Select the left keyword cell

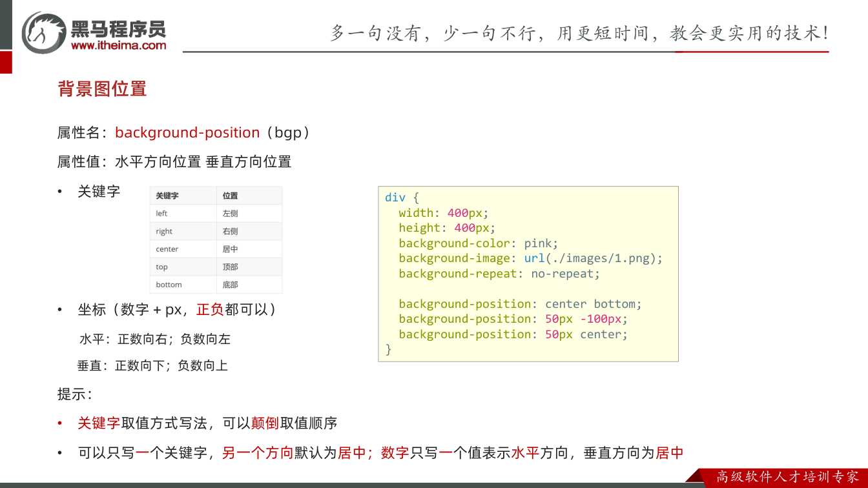[183, 213]
